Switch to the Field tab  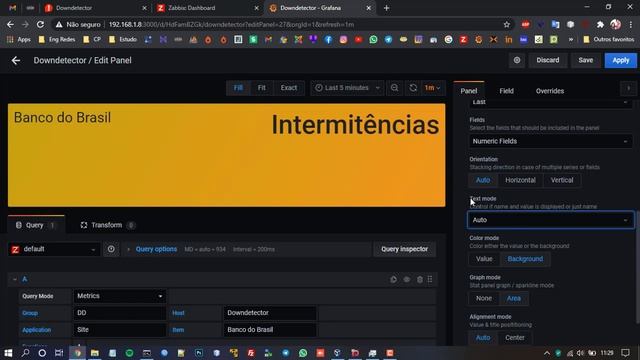coord(506,91)
